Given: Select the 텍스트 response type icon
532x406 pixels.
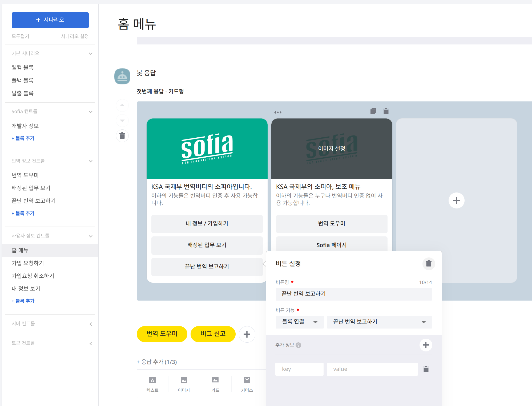Looking at the screenshot, I should (152, 383).
